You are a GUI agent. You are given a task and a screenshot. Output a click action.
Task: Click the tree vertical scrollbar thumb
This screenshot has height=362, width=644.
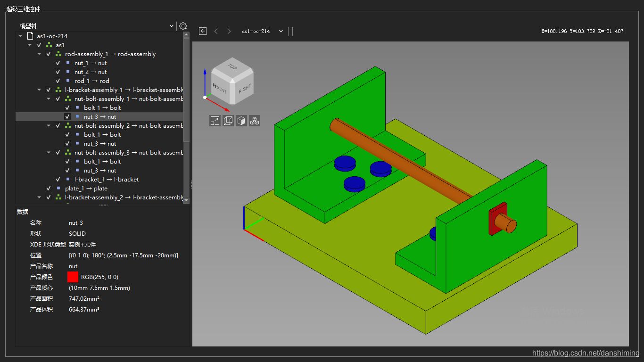coord(186,90)
